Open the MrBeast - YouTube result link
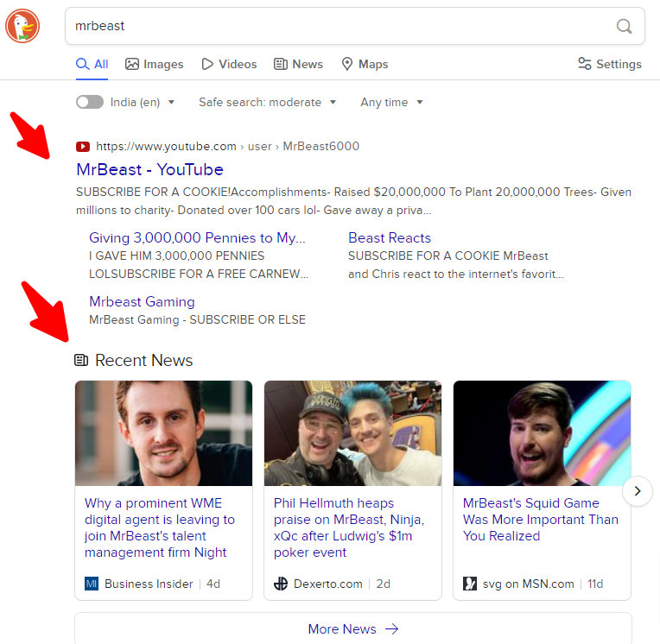 [149, 169]
